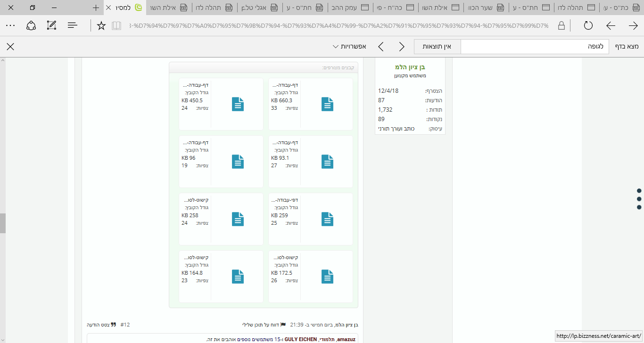Go to previous find result arrow
The image size is (644, 343).
402,47
